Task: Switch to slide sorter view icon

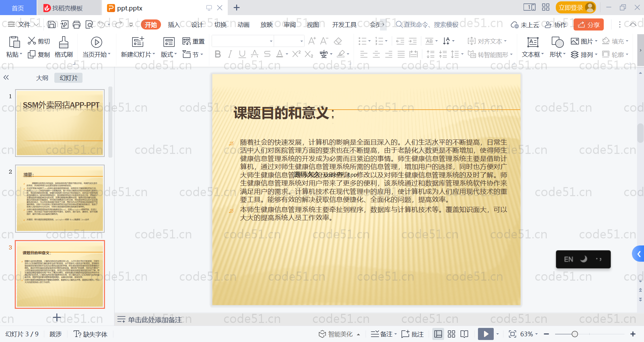Action: pos(451,334)
